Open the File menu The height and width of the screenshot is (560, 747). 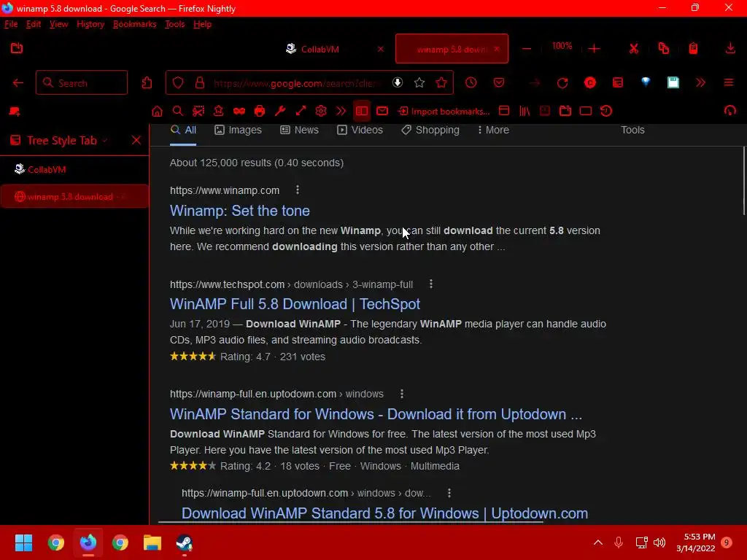click(11, 24)
